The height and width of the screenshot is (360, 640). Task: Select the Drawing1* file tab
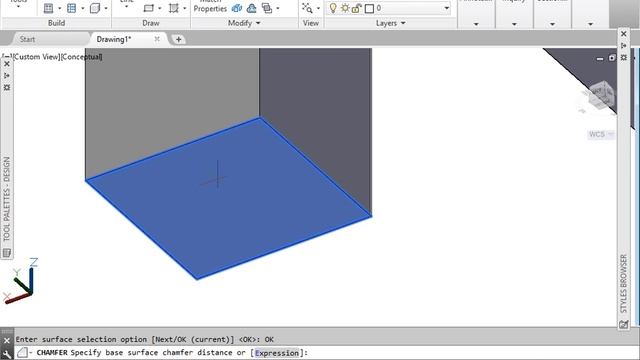114,39
